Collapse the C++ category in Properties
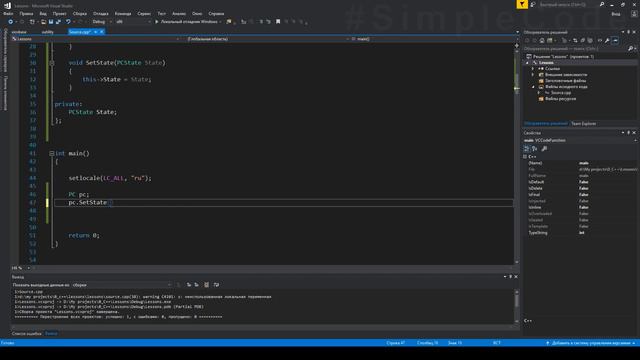 525,157
